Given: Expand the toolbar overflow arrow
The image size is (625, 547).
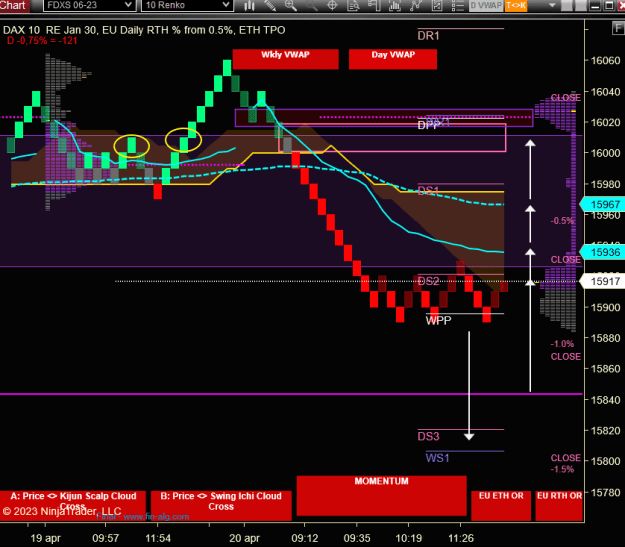Looking at the screenshot, I should point(552,5).
